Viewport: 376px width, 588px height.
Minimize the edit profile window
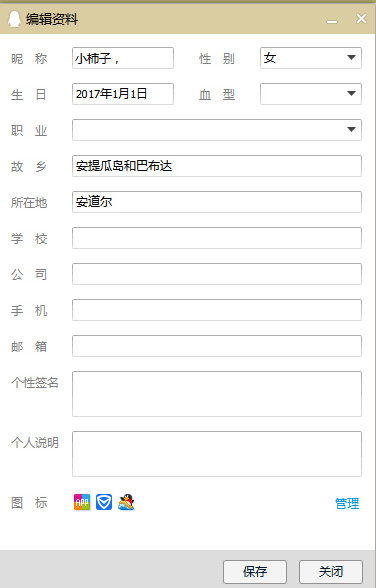[332, 19]
